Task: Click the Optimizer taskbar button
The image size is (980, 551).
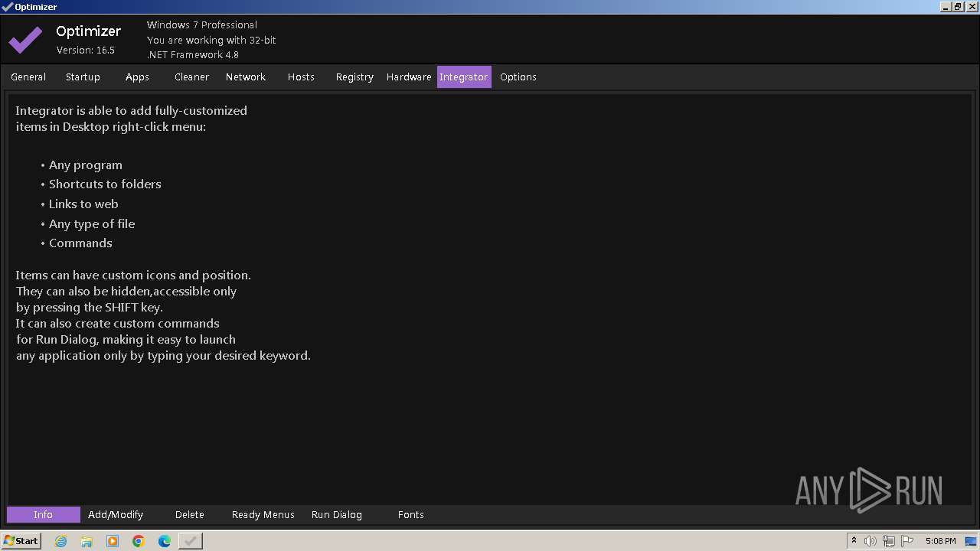Action: [191, 541]
